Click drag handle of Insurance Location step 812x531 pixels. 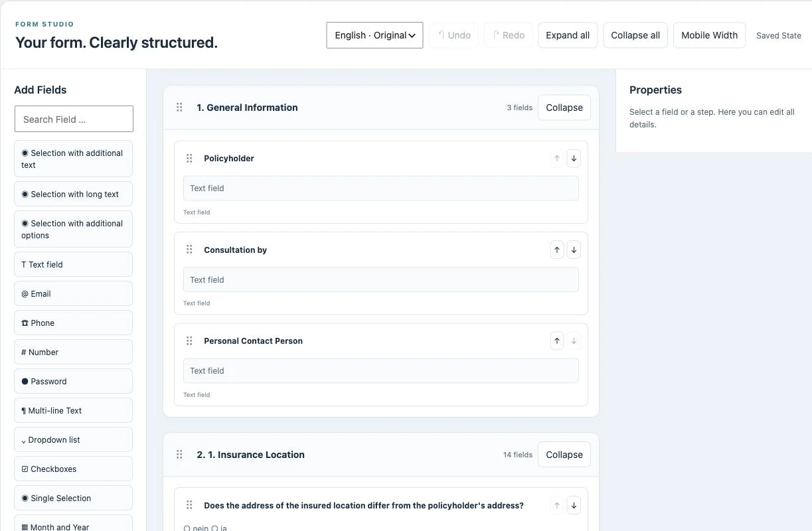coord(179,455)
